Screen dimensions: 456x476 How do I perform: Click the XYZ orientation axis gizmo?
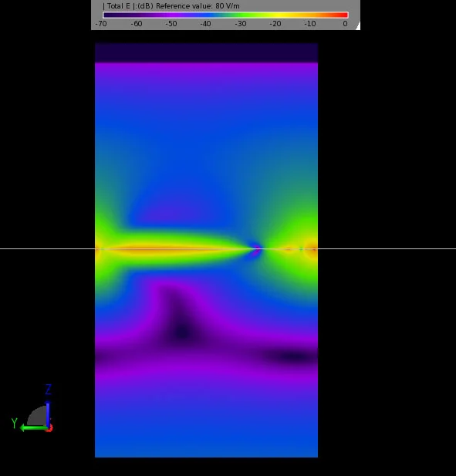pos(32,408)
